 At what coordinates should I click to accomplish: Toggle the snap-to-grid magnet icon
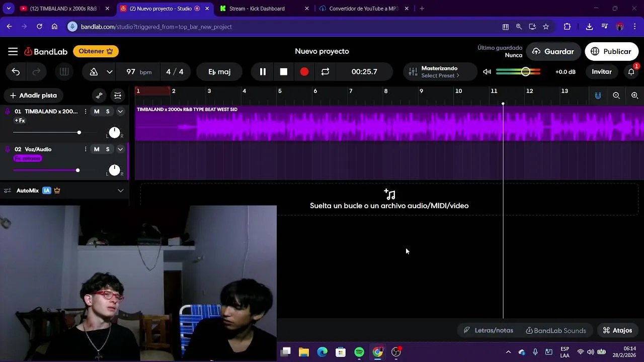click(x=598, y=96)
